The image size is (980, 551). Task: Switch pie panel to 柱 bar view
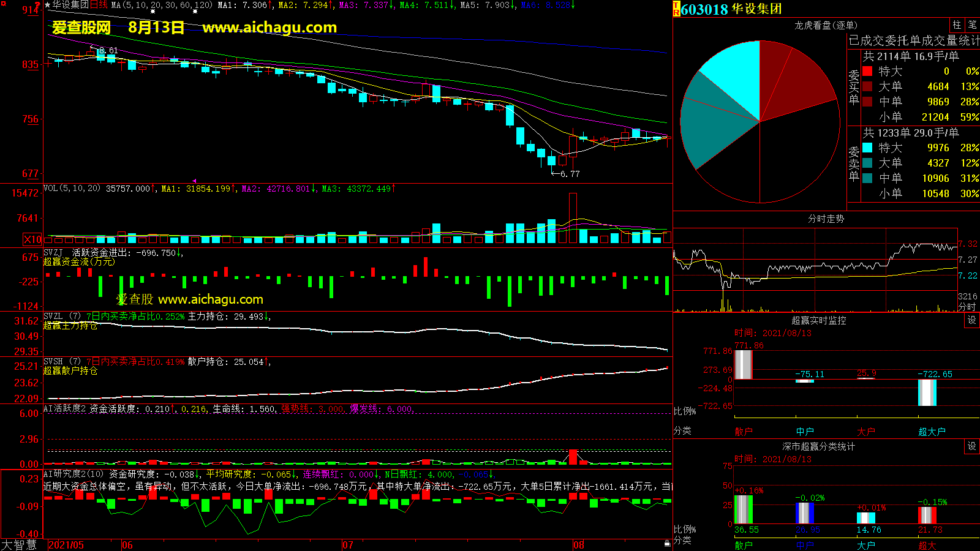[x=957, y=24]
